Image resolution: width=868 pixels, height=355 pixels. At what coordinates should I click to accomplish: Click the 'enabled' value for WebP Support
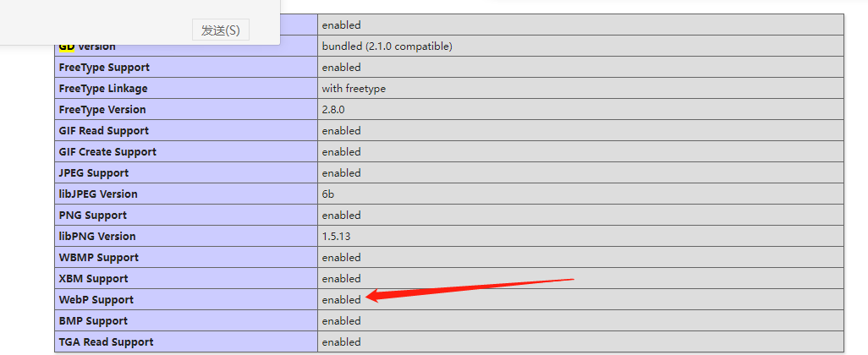341,300
